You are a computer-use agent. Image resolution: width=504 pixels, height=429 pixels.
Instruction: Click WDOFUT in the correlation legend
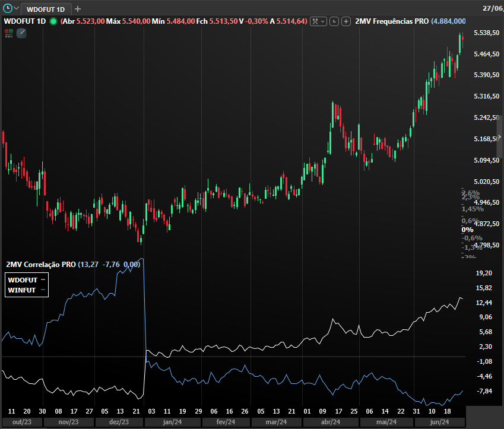(23, 280)
